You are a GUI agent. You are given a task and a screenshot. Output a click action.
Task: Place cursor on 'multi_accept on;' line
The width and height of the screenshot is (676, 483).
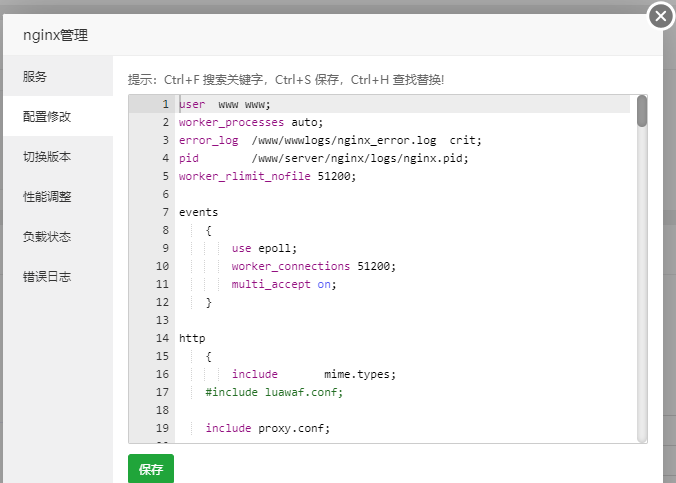(x=284, y=284)
